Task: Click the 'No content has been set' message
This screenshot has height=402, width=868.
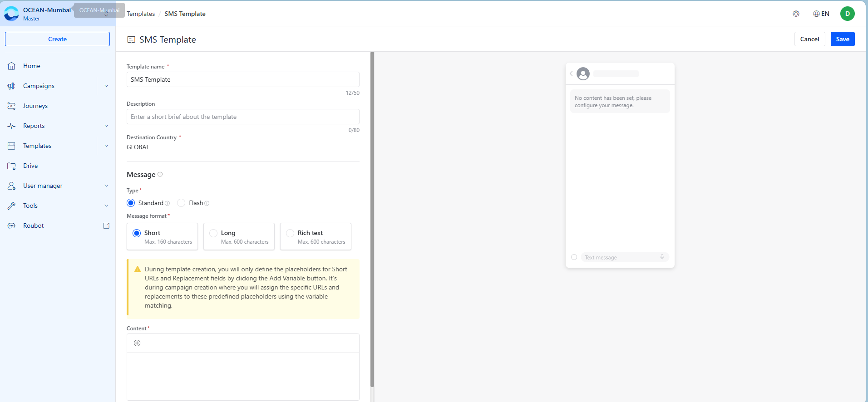Action: coord(620,101)
